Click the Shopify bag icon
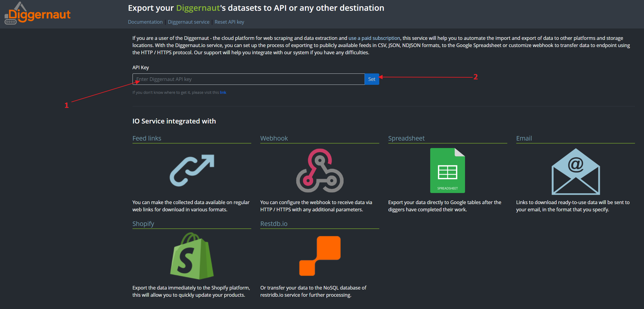The height and width of the screenshot is (309, 644). click(x=192, y=256)
